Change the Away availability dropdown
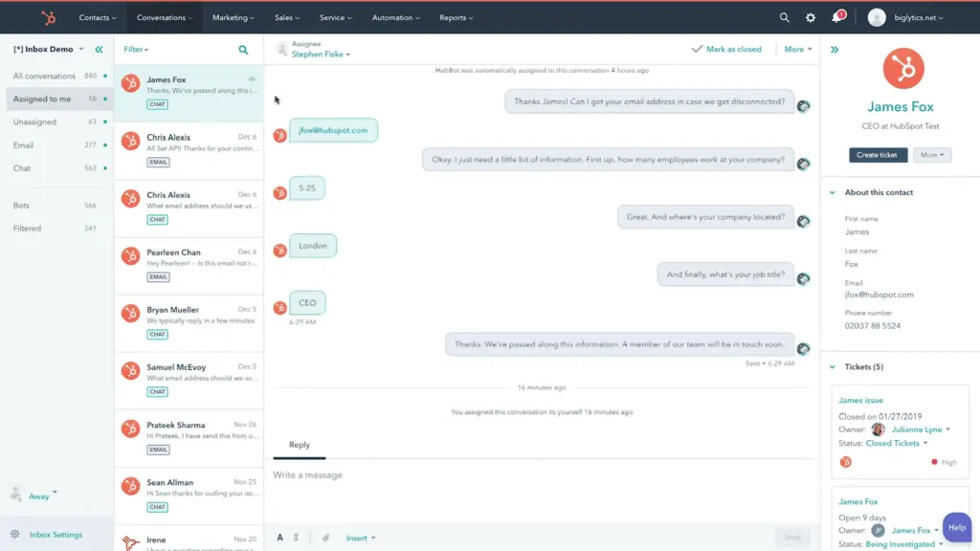Viewport: 980px width, 551px height. tap(42, 496)
